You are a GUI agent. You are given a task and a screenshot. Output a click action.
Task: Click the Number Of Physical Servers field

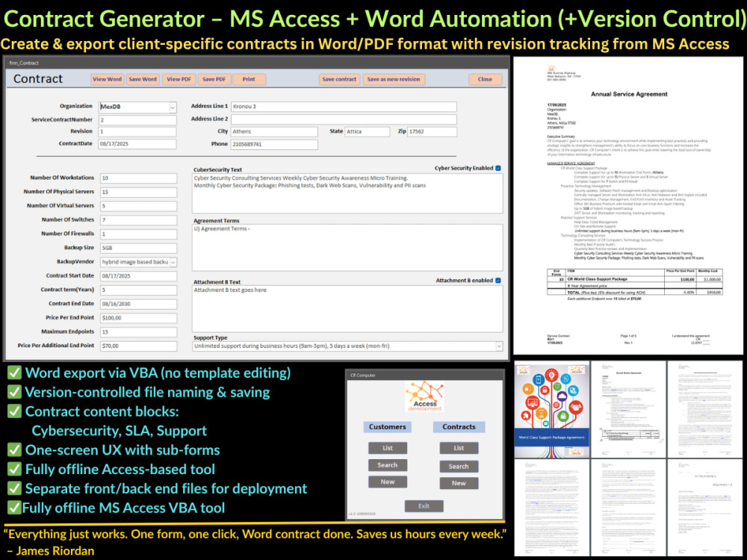pyautogui.click(x=139, y=193)
